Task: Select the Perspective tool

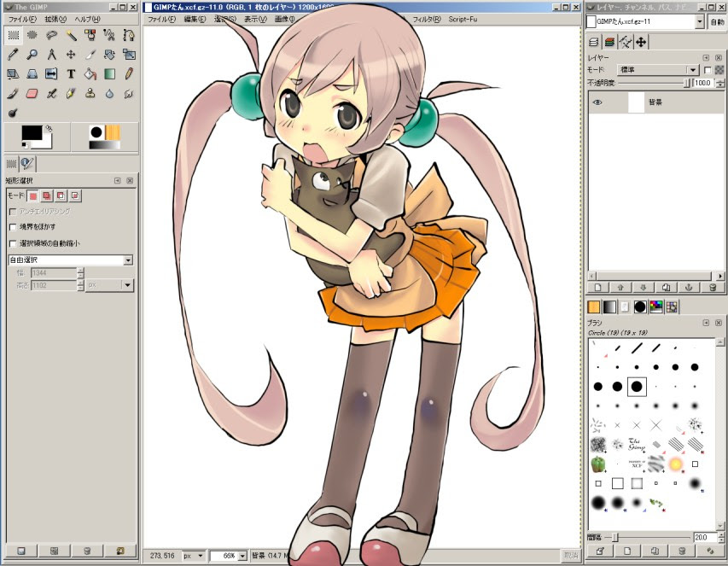Action: coord(32,73)
